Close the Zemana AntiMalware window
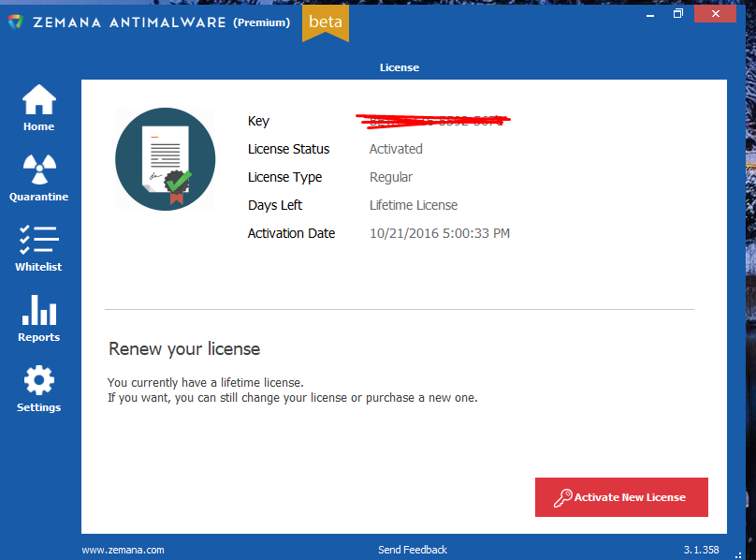The height and width of the screenshot is (560, 756). point(716,14)
